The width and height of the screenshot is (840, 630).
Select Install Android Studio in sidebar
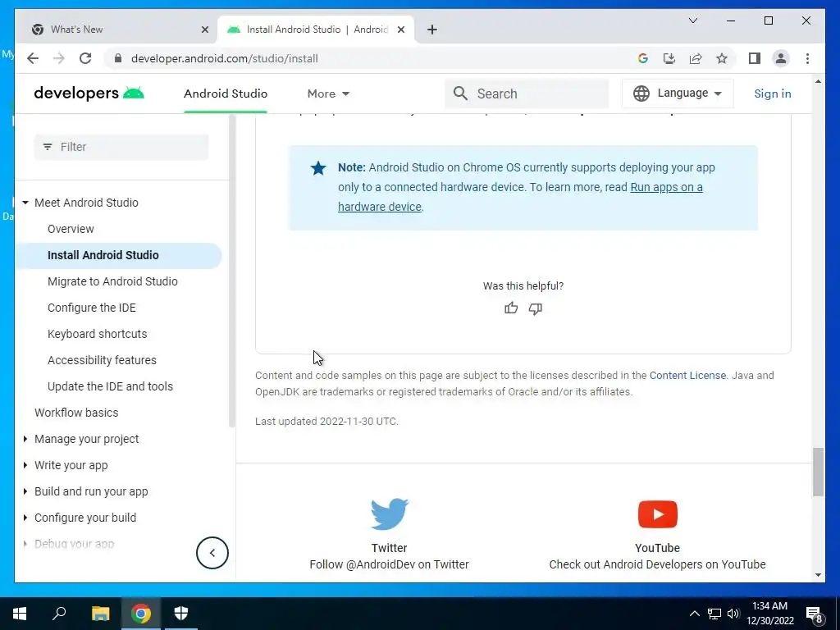(103, 255)
